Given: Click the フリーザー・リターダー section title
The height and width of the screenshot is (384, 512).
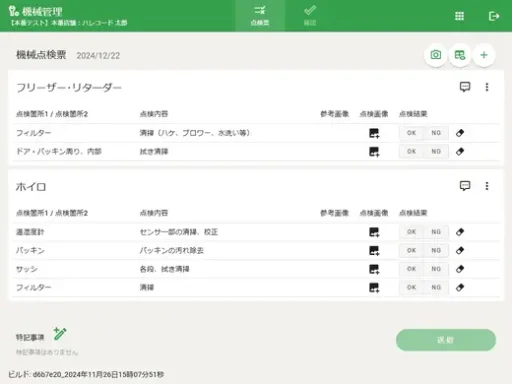Looking at the screenshot, I should pos(69,88).
